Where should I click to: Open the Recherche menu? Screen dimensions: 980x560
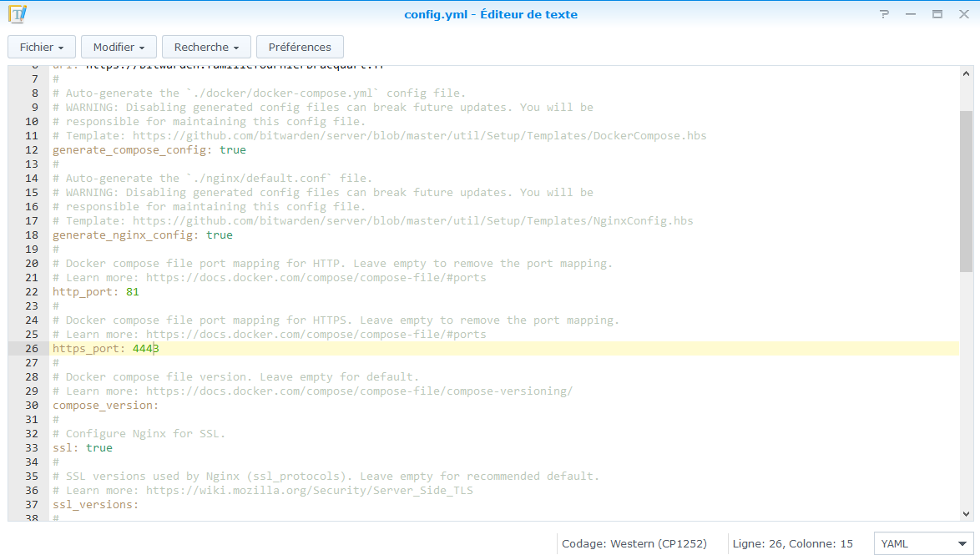[206, 47]
